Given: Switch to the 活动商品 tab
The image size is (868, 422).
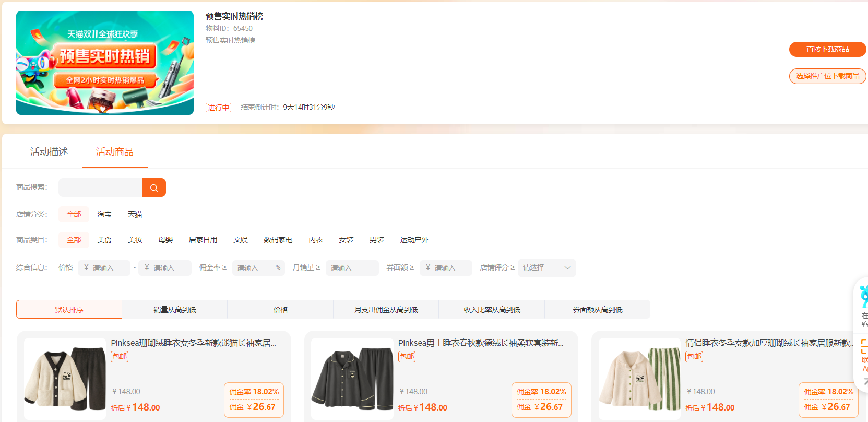Looking at the screenshot, I should [x=115, y=152].
